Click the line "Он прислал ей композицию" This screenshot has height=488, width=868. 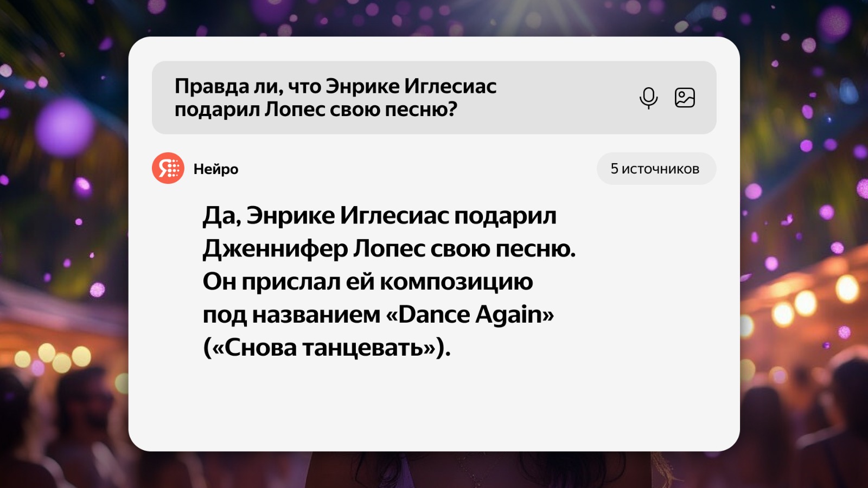368,282
